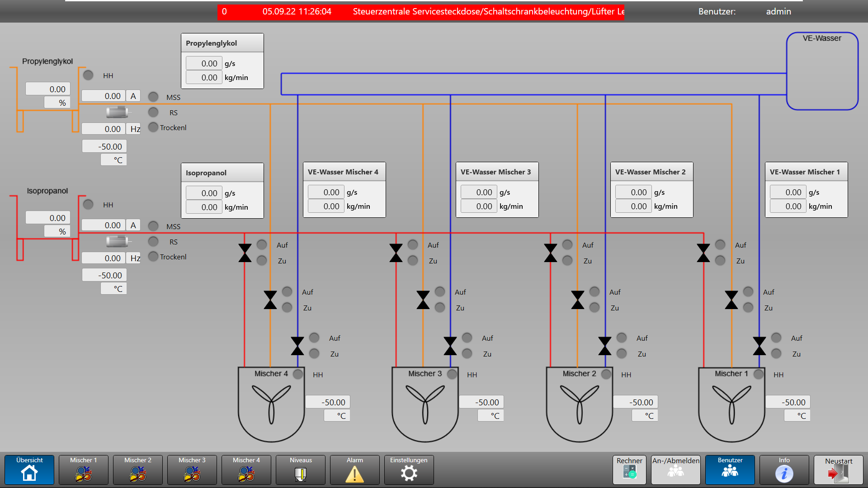Click the alarm timestamp 05.09.22 11:26:04
Image resolution: width=868 pixels, height=488 pixels.
coord(297,12)
